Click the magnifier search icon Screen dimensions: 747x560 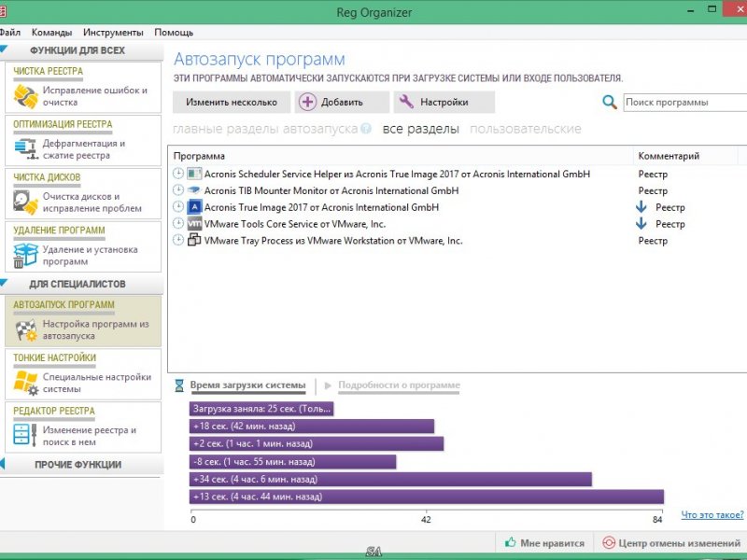click(610, 102)
